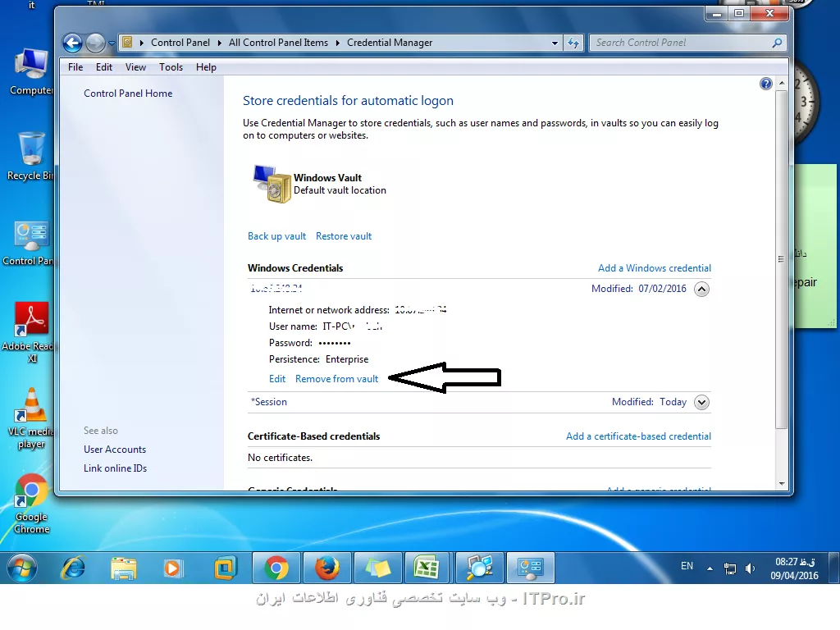
Task: Open Windows Explorer folder in taskbar
Action: [124, 568]
